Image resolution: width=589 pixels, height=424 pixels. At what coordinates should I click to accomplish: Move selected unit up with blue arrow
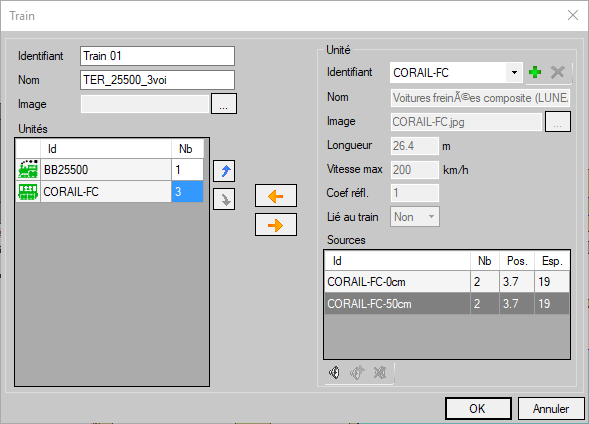coord(224,171)
